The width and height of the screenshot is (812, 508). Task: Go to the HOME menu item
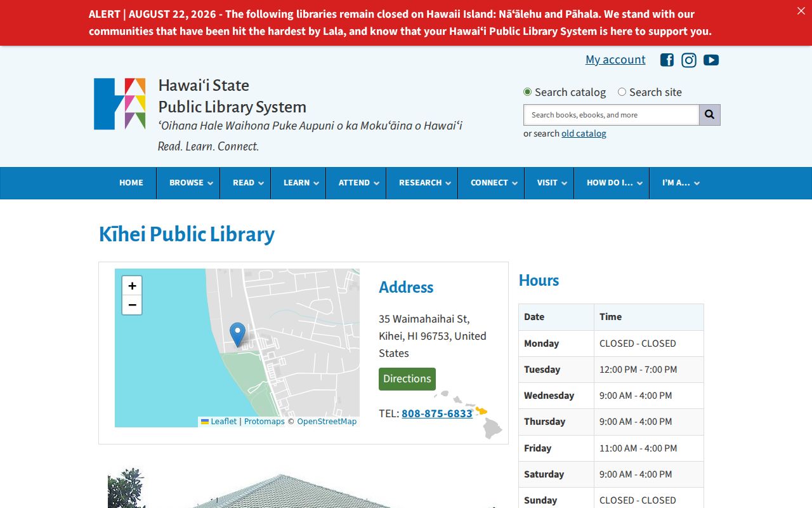tap(131, 183)
